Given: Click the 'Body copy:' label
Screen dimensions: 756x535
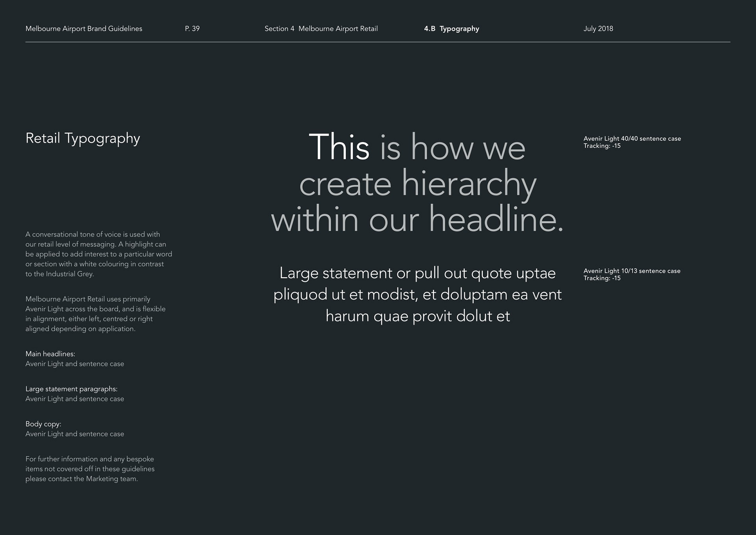Looking at the screenshot, I should (43, 424).
